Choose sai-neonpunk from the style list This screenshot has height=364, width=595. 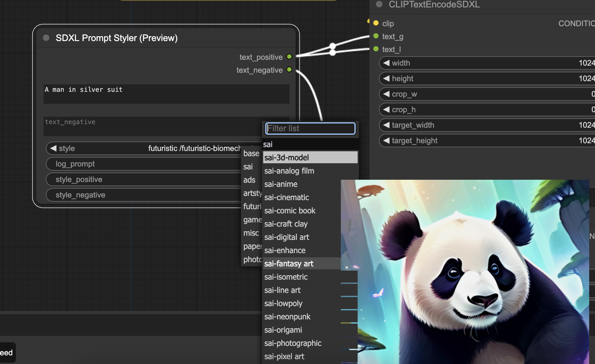[287, 316]
